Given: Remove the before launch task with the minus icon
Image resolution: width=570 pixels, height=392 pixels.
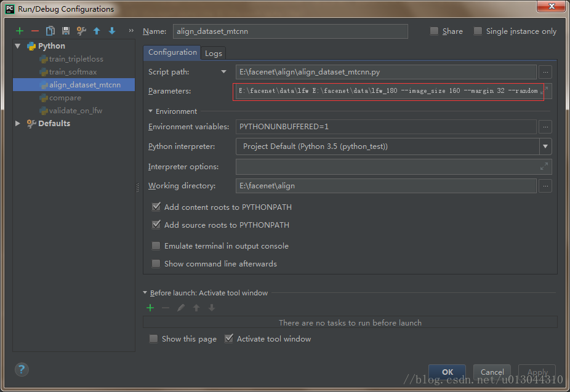Looking at the screenshot, I should pos(166,308).
